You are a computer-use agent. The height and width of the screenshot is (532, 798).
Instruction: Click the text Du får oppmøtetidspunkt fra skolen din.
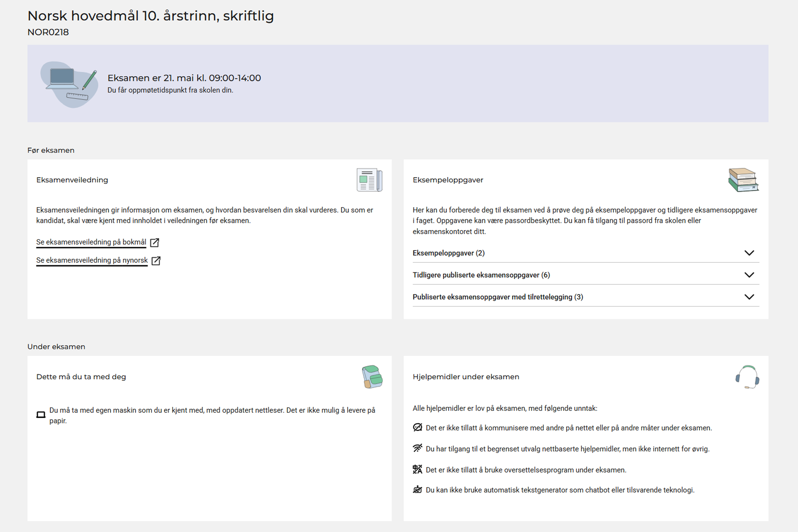click(x=170, y=90)
